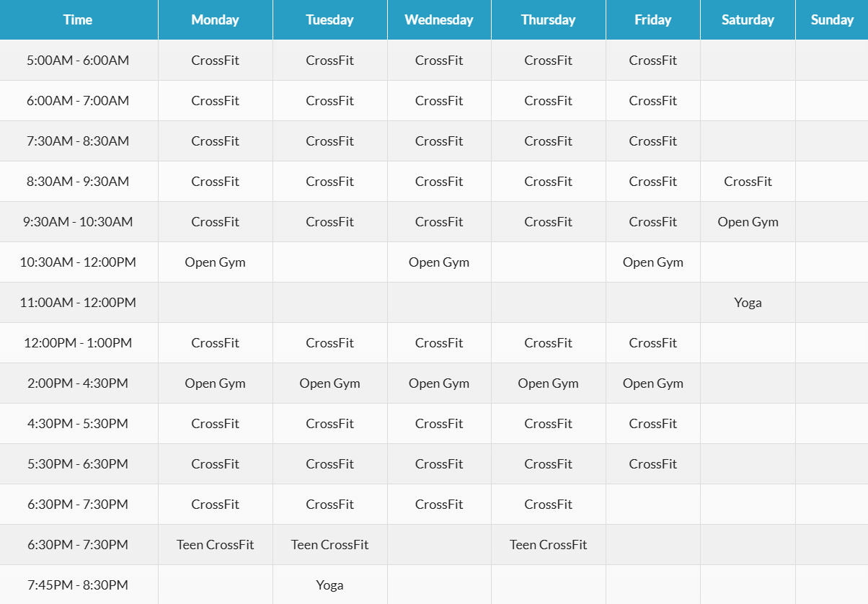Select Friday 5:30PM CrossFit class
This screenshot has height=604, width=868.
(652, 464)
